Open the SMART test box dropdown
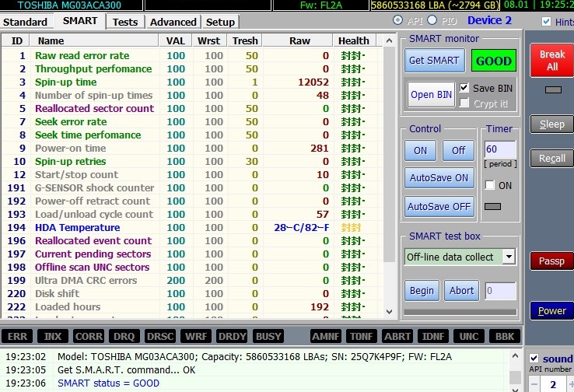Viewport: 574px width, 392px height. (509, 257)
